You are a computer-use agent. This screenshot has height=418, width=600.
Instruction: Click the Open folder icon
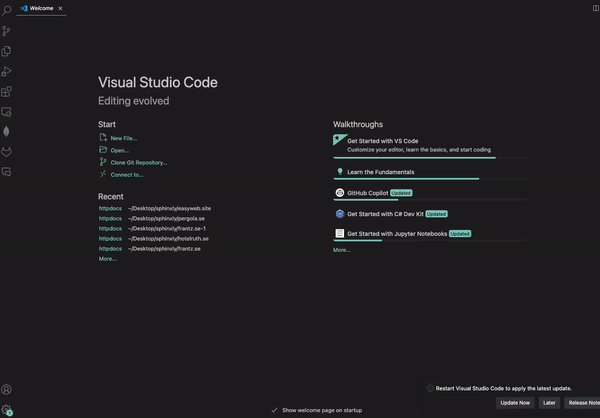(x=103, y=150)
